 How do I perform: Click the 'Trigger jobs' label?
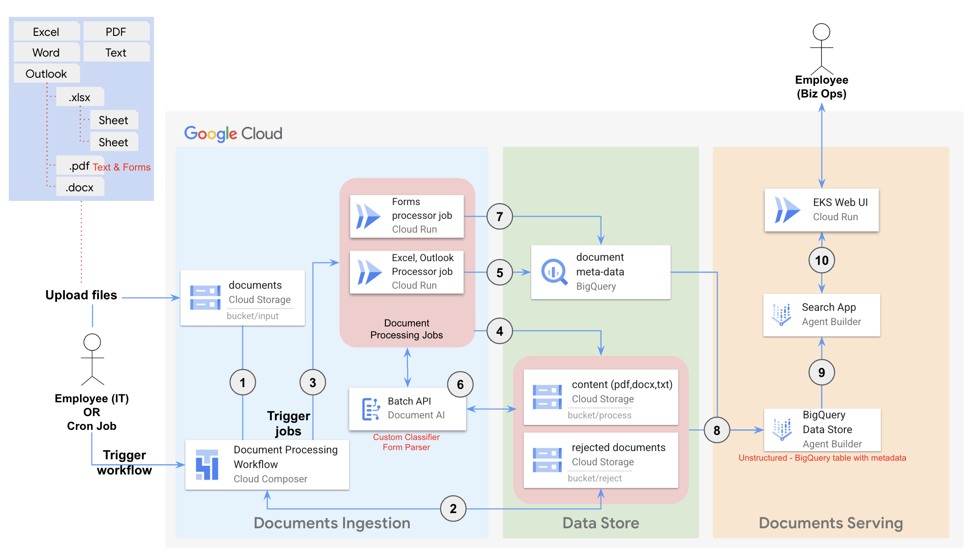288,423
